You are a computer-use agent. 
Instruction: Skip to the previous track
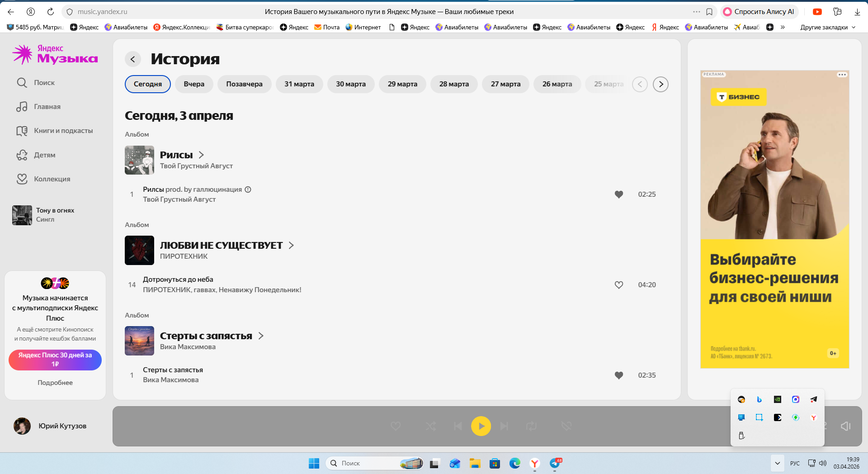tap(458, 426)
